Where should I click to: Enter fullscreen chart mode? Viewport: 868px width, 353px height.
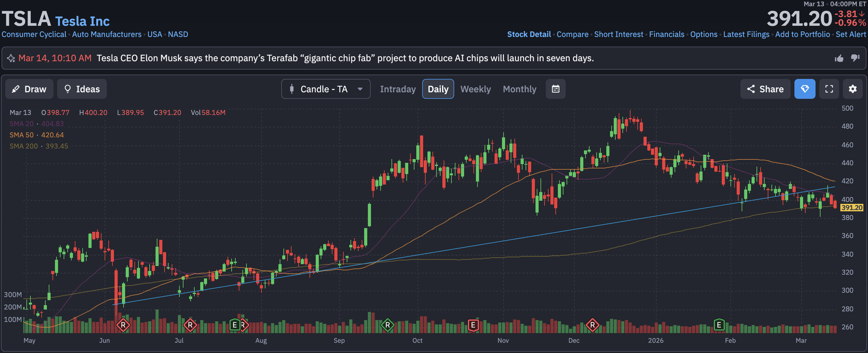pos(829,89)
